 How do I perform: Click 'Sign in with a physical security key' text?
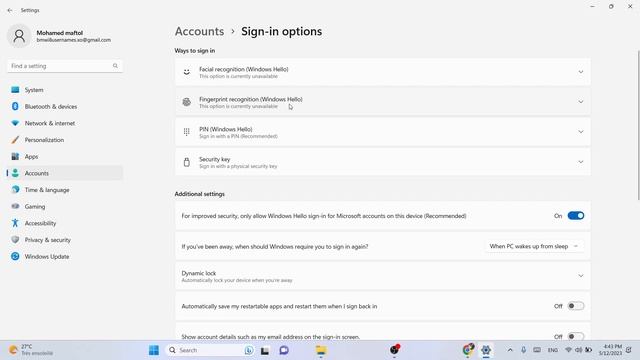coord(238,167)
